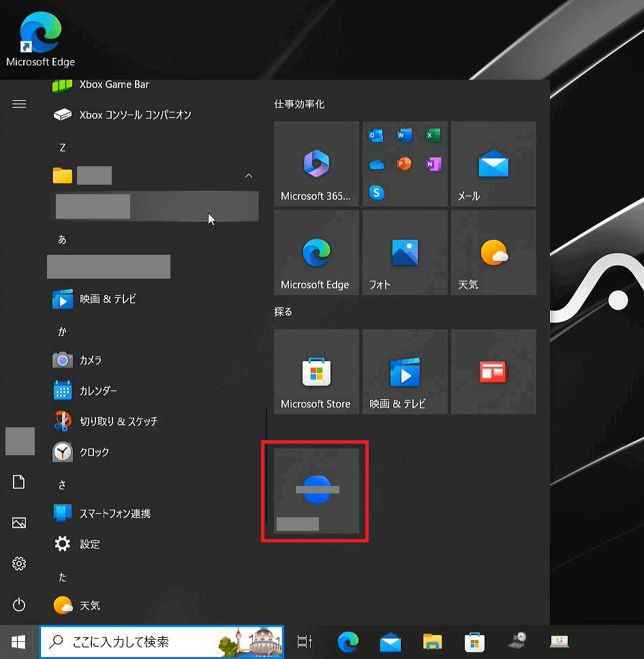Click the taskbar laptop icon with orange symbol
The height and width of the screenshot is (659, 644).
[x=559, y=641]
